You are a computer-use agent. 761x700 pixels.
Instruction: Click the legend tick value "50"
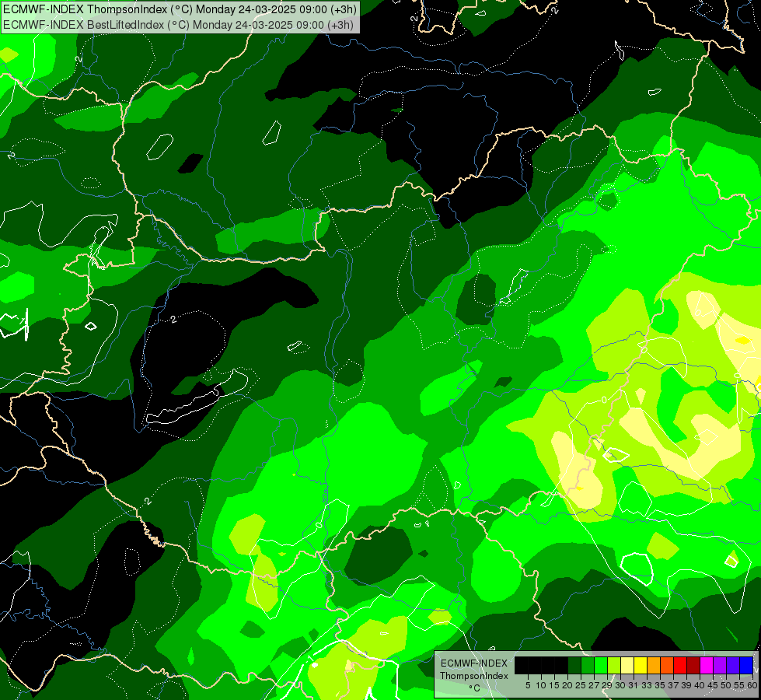727,685
